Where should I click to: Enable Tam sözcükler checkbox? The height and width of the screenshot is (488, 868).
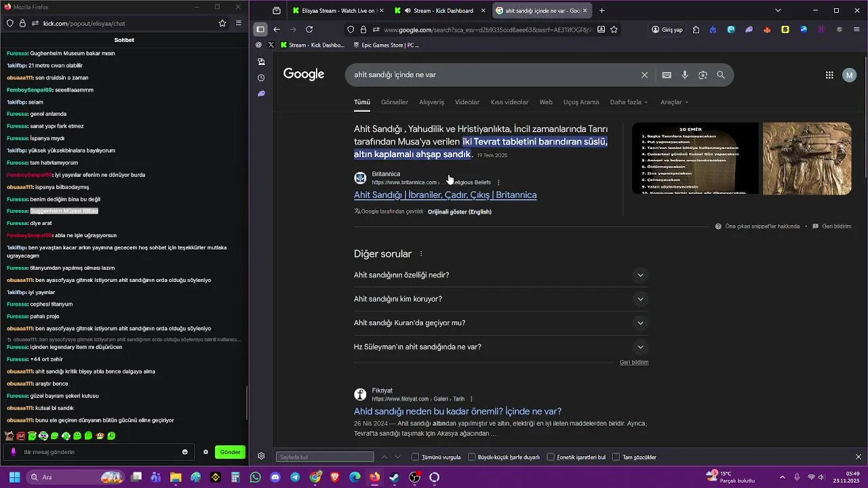click(616, 457)
